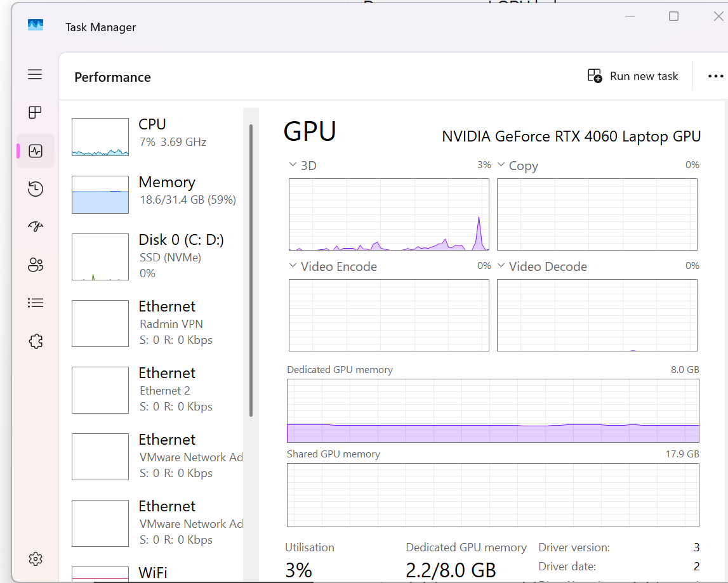Click the GPU heading title

tap(310, 131)
